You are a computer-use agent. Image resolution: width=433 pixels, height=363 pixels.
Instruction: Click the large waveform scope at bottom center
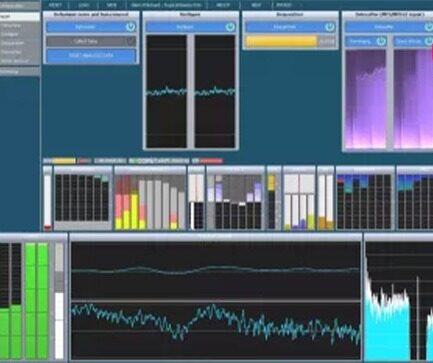(x=215, y=301)
